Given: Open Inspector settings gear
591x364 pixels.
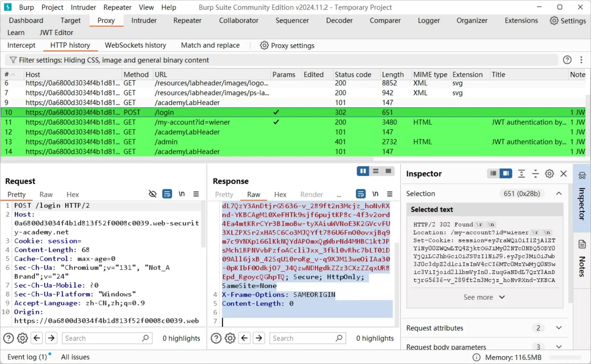Looking at the screenshot, I should click(x=550, y=174).
